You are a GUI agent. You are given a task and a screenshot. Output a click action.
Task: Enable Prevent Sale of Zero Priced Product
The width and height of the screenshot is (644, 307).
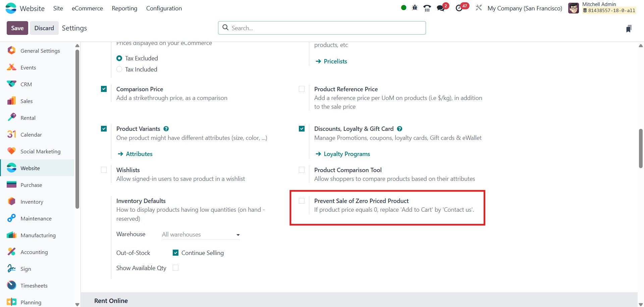pos(302,201)
